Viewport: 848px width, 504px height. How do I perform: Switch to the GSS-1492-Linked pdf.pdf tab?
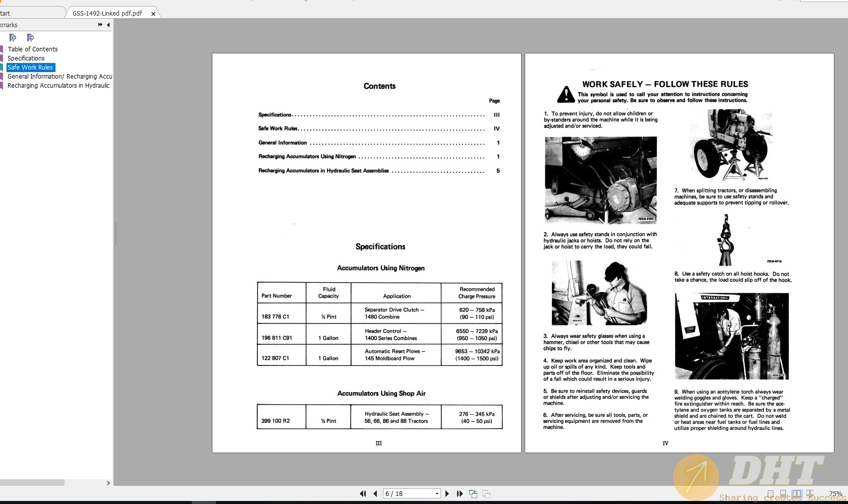coord(107,13)
